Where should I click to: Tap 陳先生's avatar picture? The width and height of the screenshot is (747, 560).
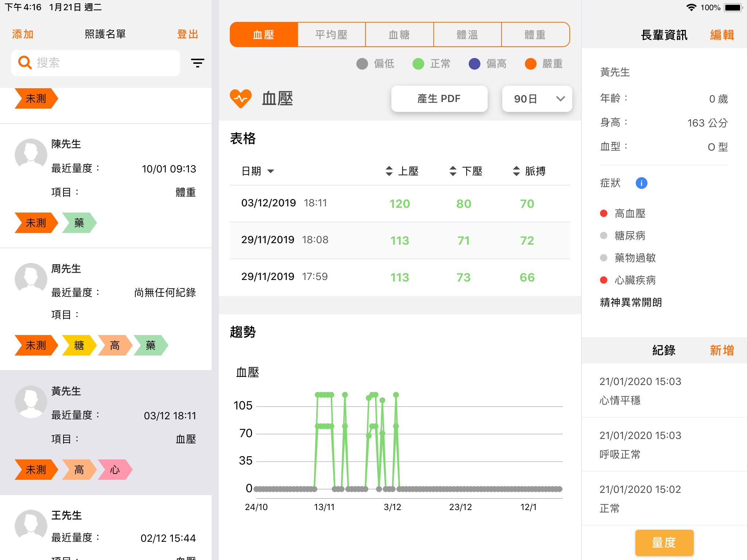(31, 153)
